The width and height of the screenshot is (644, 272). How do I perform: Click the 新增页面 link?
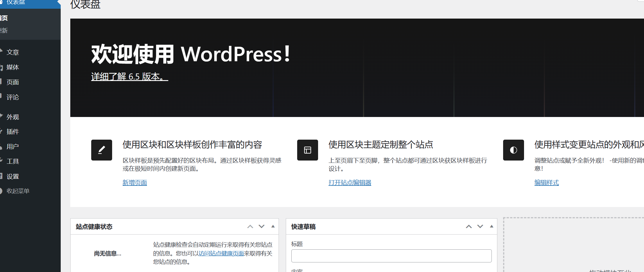[x=135, y=183]
